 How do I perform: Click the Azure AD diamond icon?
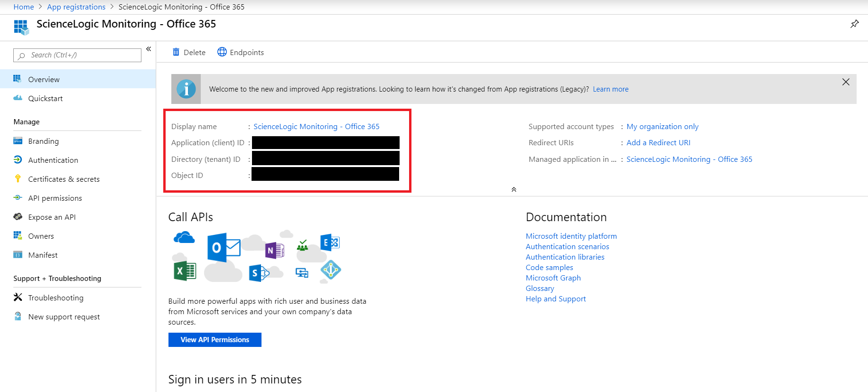331,270
